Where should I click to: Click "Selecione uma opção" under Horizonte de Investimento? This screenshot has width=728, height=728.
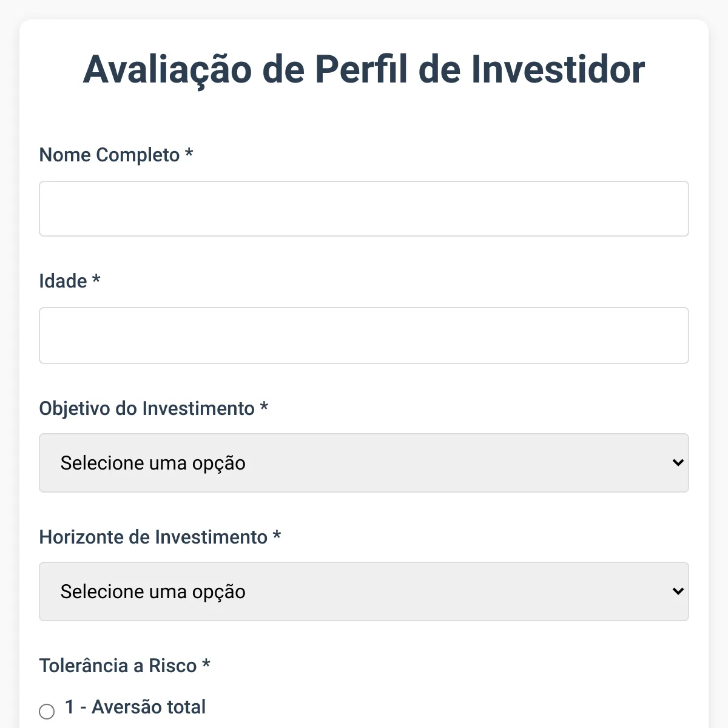(x=153, y=591)
